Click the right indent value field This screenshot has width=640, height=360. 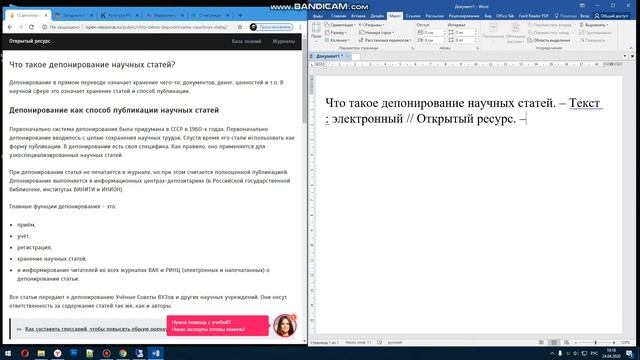pyautogui.click(x=433, y=40)
